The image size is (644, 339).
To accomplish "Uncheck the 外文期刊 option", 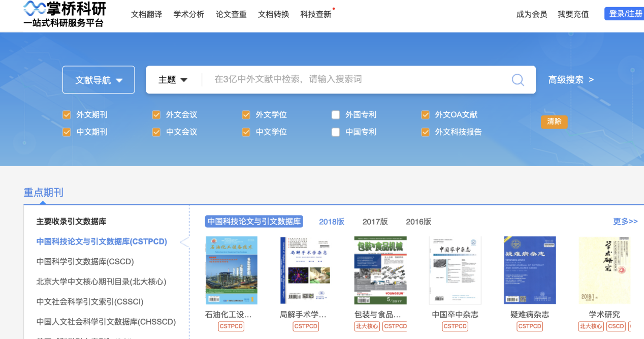I will tap(67, 114).
